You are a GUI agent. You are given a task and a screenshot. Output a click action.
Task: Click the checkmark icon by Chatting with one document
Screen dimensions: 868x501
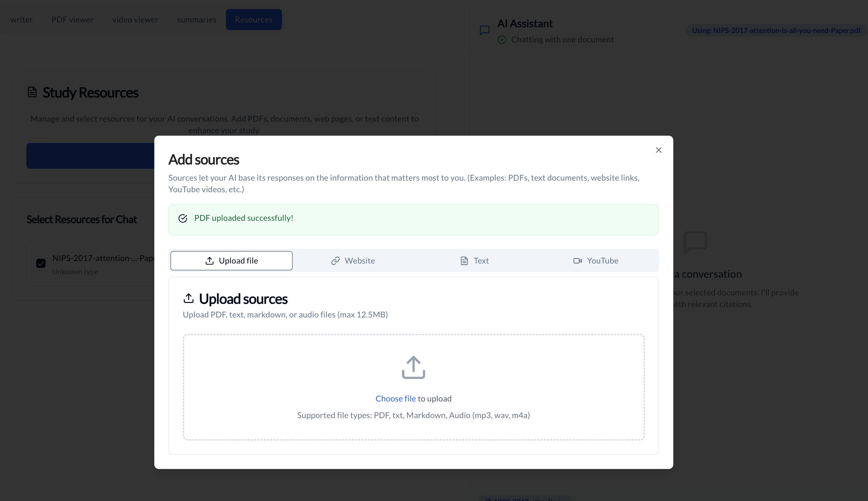pyautogui.click(x=502, y=40)
